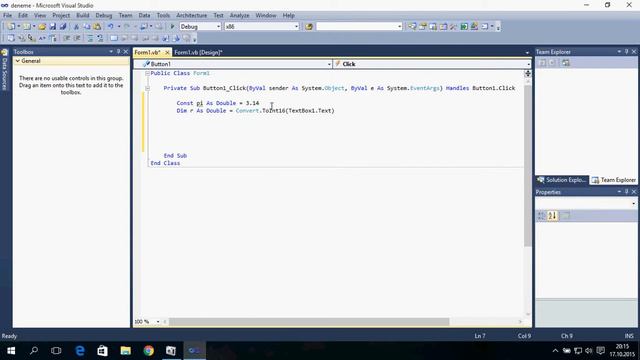The height and width of the screenshot is (360, 640).
Task: Open the Button1 class name dropdown
Action: [x=329, y=64]
